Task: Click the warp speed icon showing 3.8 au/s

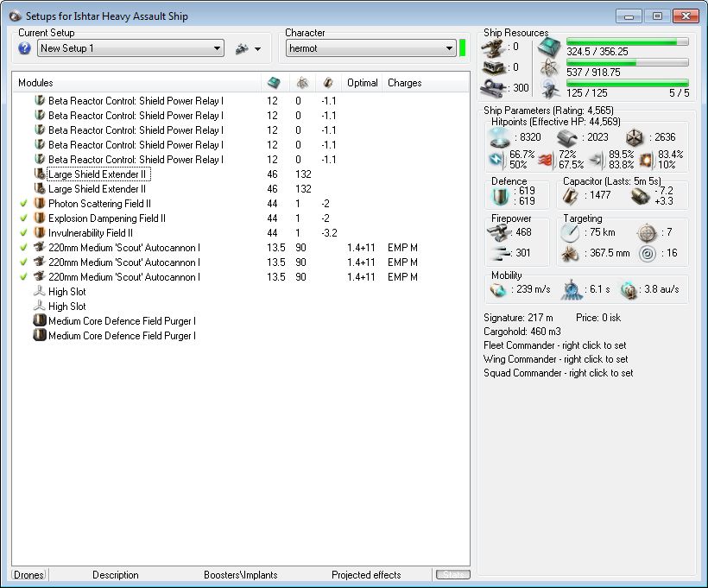Action: point(628,290)
